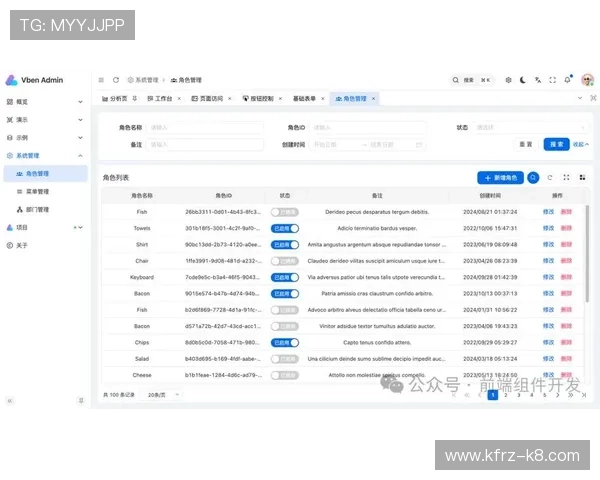Image resolution: width=600 pixels, height=480 pixels.
Task: Refresh the role table
Action: point(550,178)
